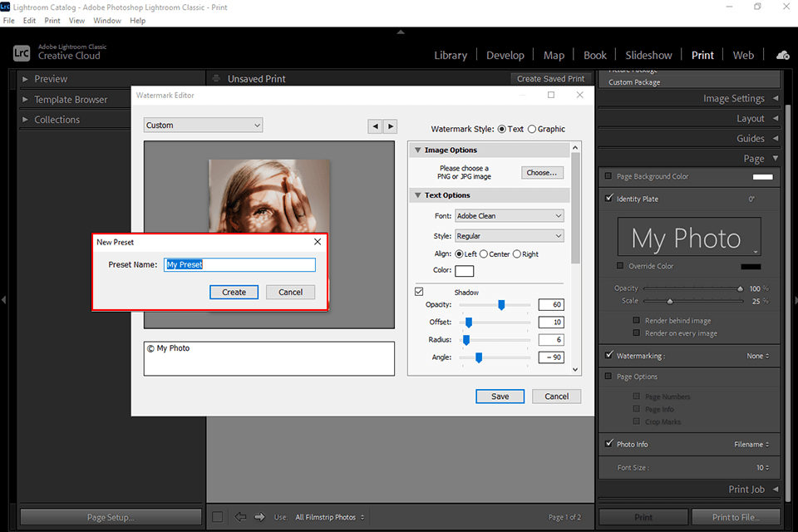Click the left arrow in bottom toolbar
The width and height of the screenshot is (798, 532).
coord(241,517)
